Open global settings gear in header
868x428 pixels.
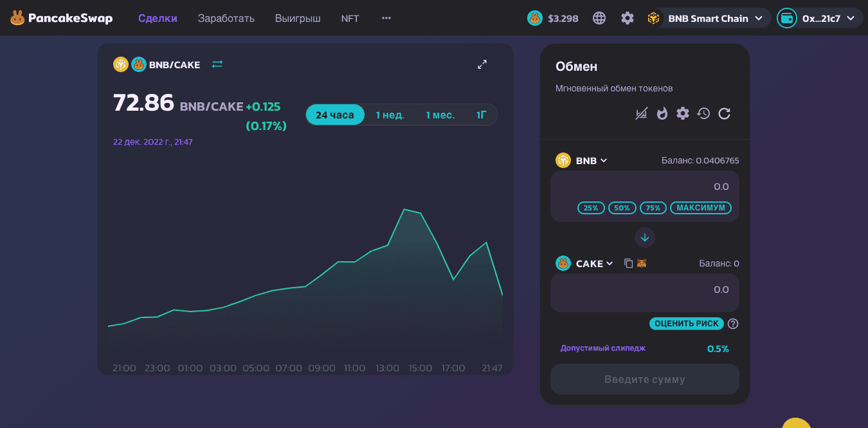point(628,18)
